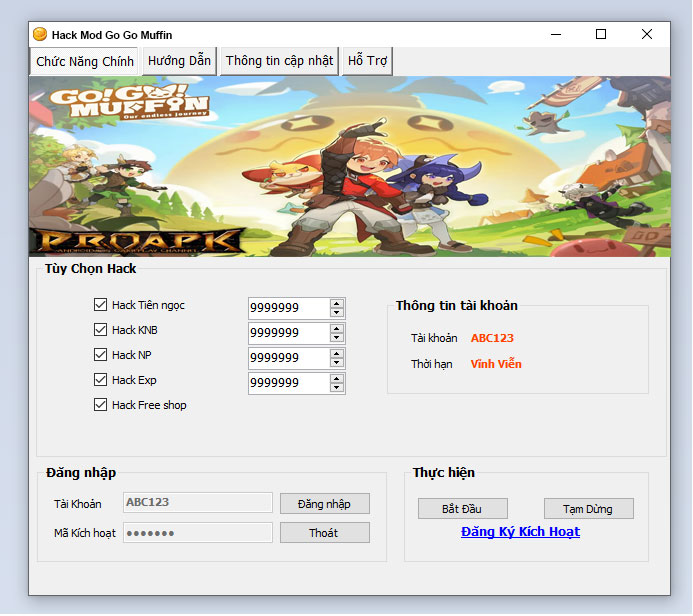Click the Go Go Muffin banner image

(350, 166)
